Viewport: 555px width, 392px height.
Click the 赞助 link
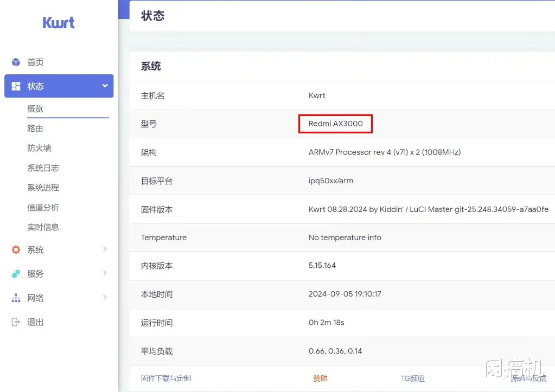[x=320, y=378]
